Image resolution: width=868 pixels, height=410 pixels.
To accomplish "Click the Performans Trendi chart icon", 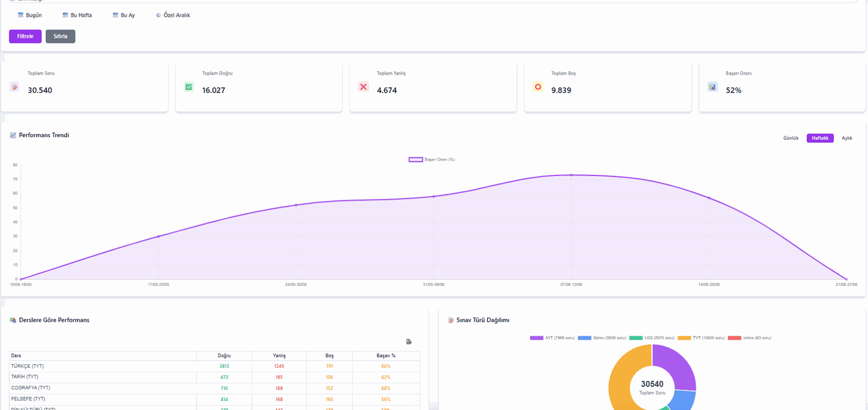I will coord(13,135).
